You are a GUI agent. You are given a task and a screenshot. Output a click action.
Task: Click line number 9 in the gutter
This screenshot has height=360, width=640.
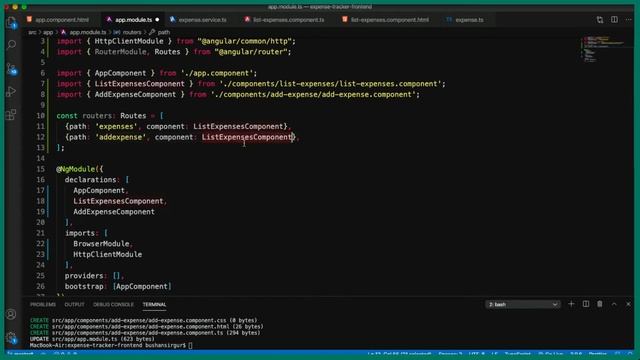(42, 105)
